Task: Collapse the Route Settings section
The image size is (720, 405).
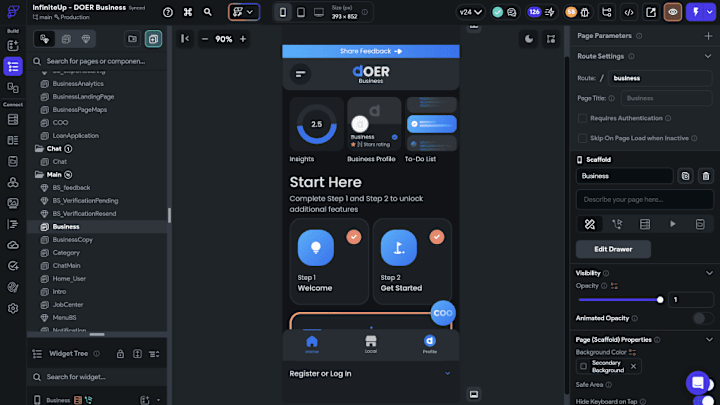Action: coord(708,56)
